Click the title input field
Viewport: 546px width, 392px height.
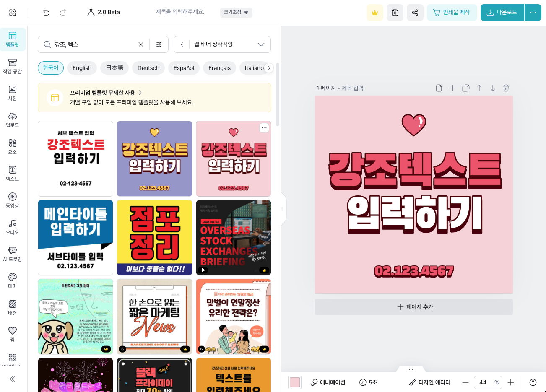(180, 12)
